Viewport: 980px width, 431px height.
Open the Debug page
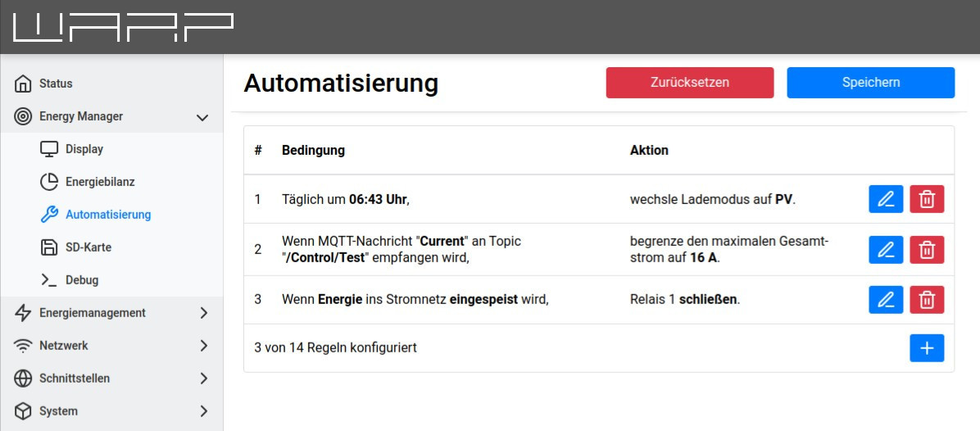[x=81, y=280]
